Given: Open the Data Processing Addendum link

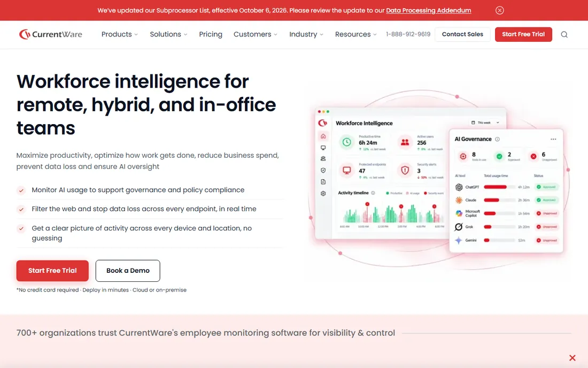Looking at the screenshot, I should click(x=429, y=11).
